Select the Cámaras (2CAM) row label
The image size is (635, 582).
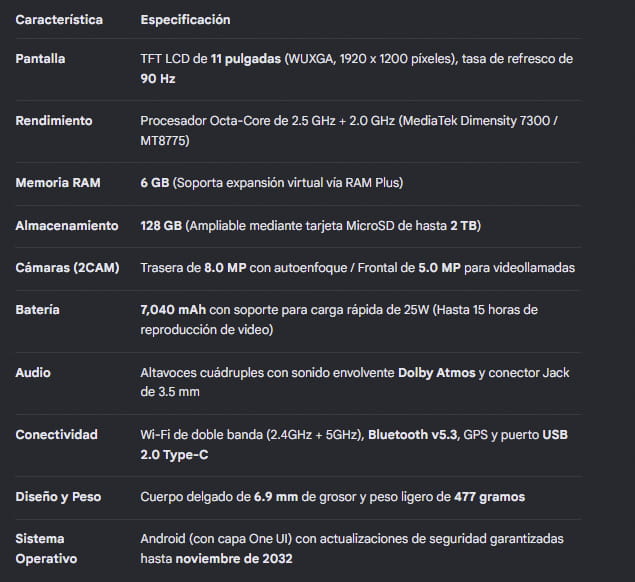tap(67, 268)
